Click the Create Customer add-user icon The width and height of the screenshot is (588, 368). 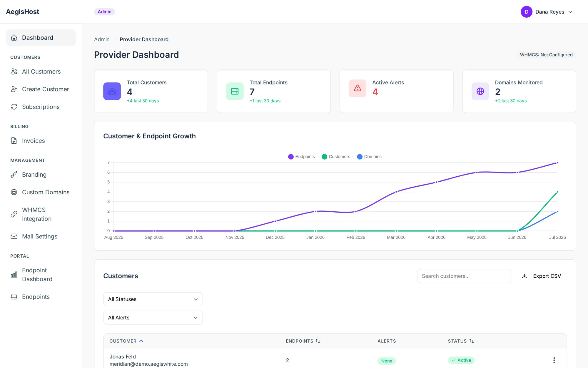14,89
